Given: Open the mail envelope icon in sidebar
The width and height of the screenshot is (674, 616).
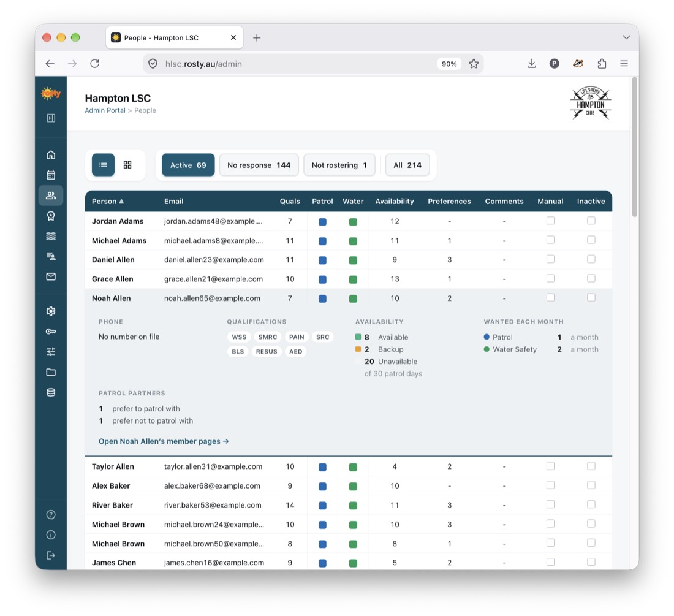Looking at the screenshot, I should point(51,276).
